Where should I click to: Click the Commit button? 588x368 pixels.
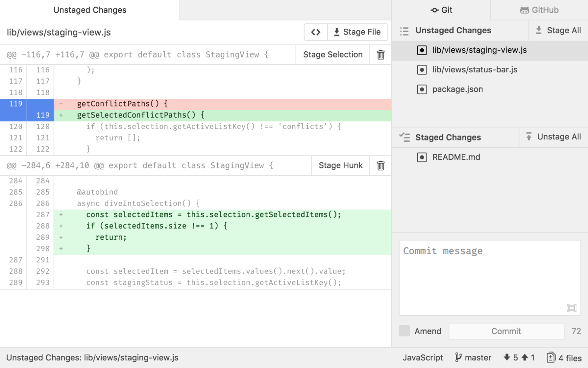click(506, 331)
